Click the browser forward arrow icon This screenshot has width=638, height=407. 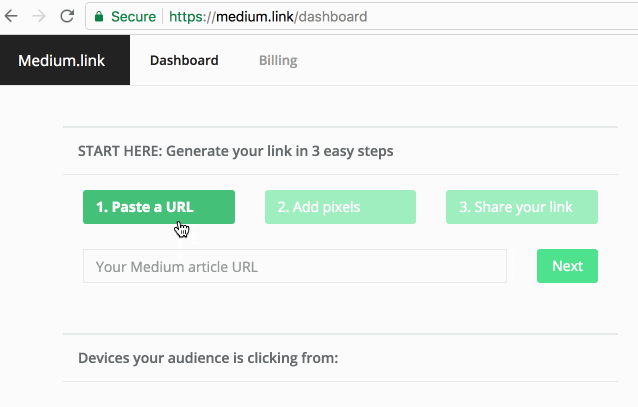click(39, 16)
